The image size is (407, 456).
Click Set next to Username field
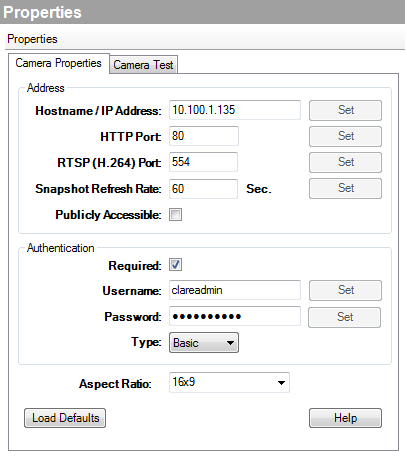coord(345,290)
